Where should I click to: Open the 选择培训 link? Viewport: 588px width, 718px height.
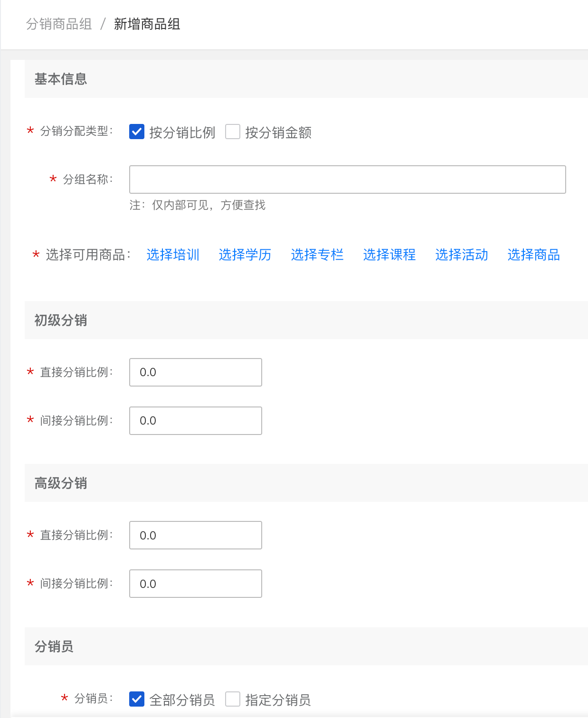pos(173,255)
